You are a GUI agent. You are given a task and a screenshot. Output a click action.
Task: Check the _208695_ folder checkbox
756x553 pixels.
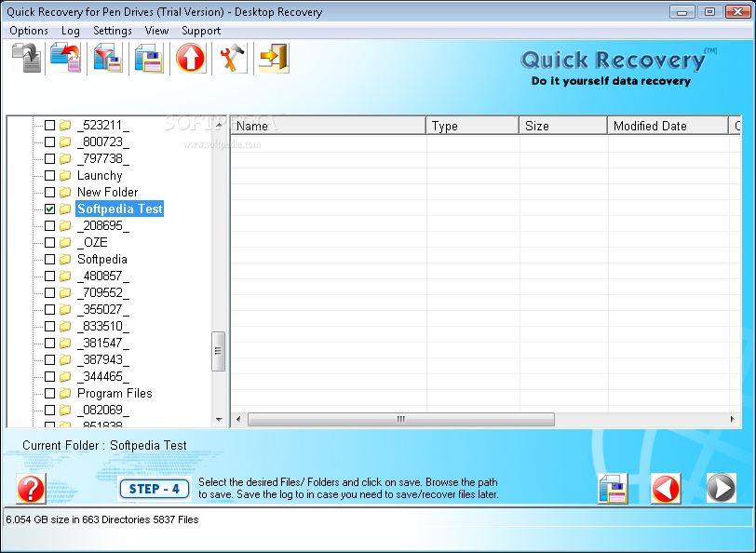49,225
